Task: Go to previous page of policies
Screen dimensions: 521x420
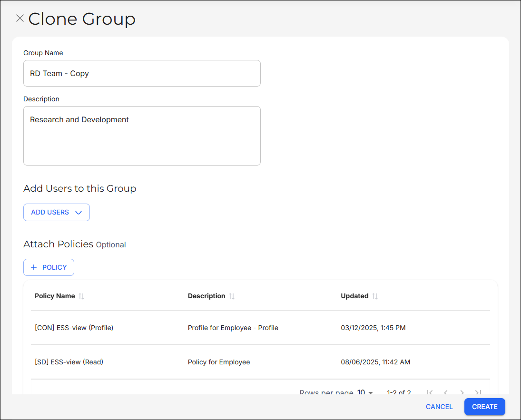Action: click(446, 392)
